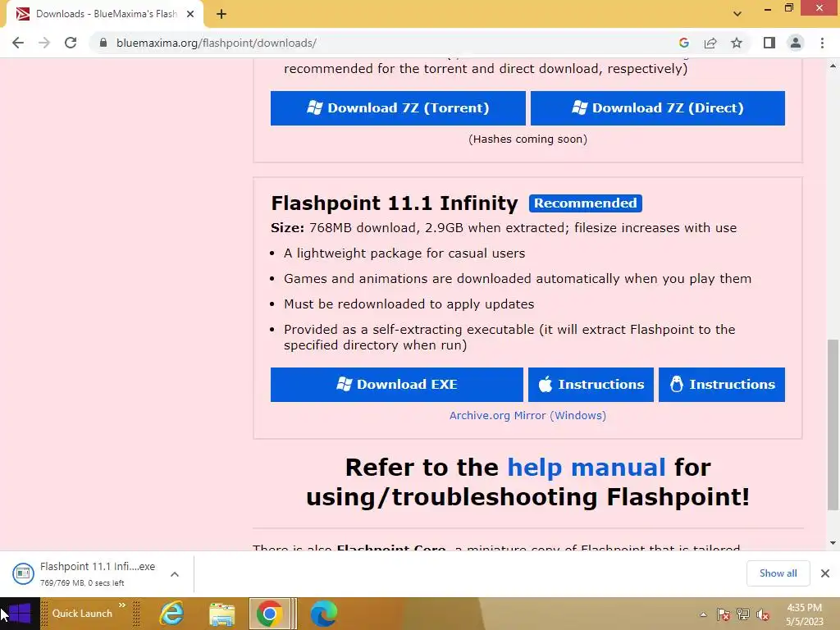Open the tab search dropdown
This screenshot has width=840, height=630.
pyautogui.click(x=737, y=14)
